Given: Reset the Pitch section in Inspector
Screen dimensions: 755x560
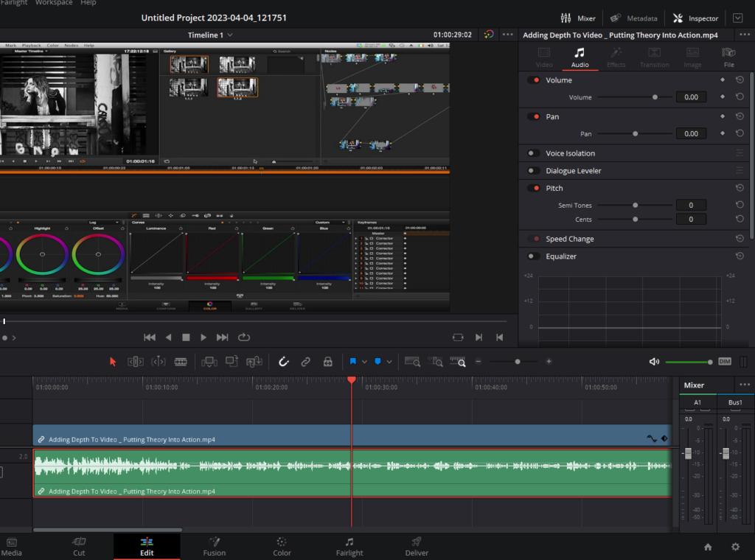Looking at the screenshot, I should (x=740, y=188).
